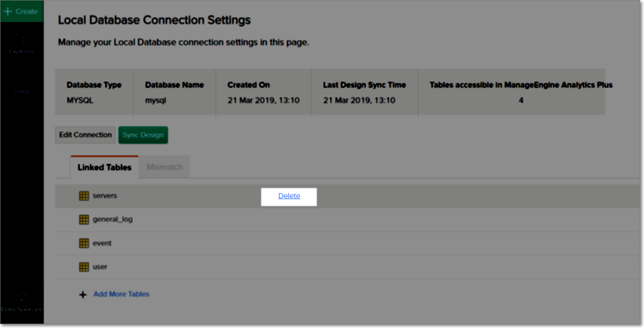644x328 pixels.
Task: Select the user table name
Action: tap(100, 267)
